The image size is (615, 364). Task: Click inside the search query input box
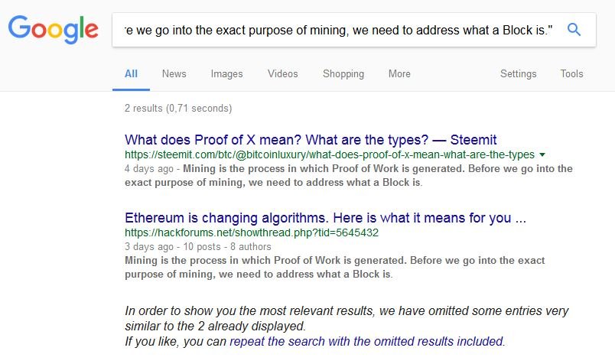(338, 30)
